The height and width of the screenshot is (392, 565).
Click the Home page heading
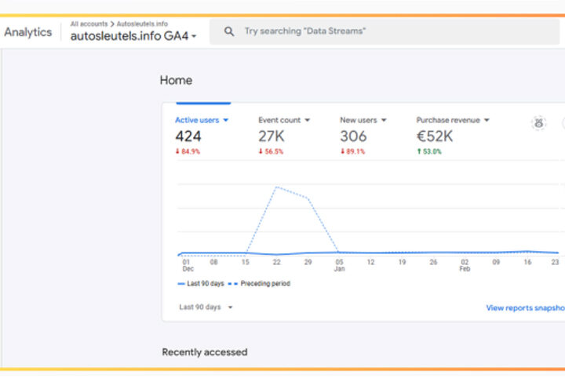coord(176,80)
